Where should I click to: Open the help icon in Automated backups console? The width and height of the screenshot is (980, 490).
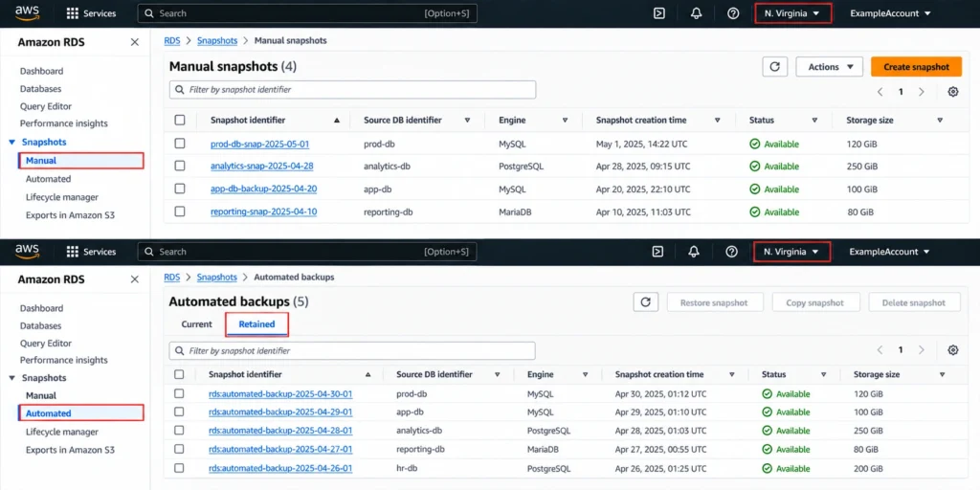[732, 252]
